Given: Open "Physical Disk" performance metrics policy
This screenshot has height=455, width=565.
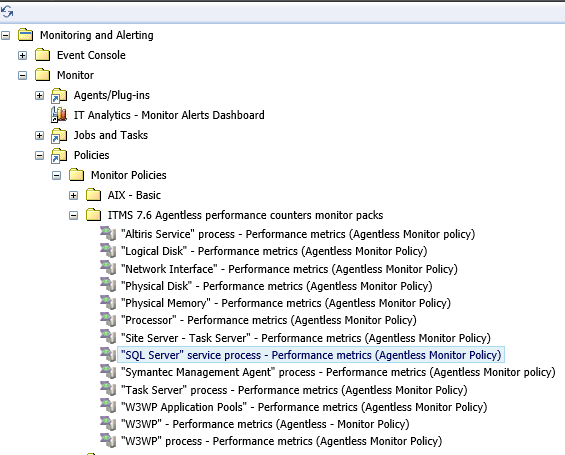Looking at the screenshot, I should (x=277, y=286).
